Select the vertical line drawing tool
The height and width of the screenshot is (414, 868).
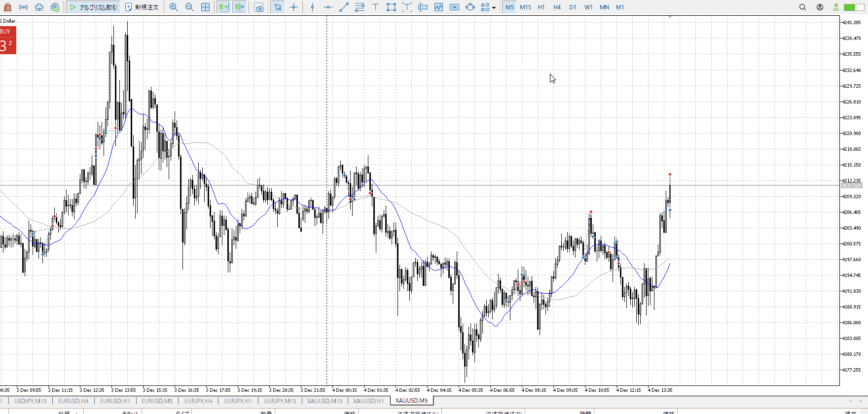pos(312,7)
